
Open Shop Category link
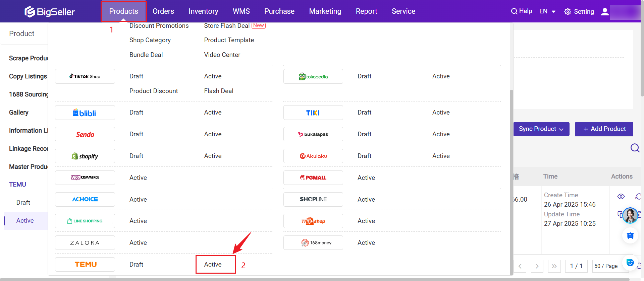(150, 40)
